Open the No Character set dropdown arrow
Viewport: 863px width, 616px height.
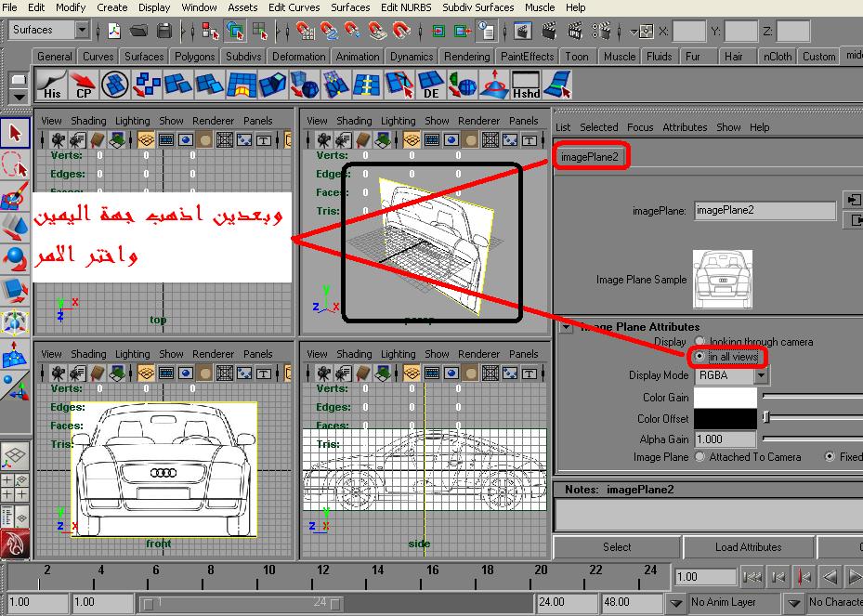[x=793, y=603]
